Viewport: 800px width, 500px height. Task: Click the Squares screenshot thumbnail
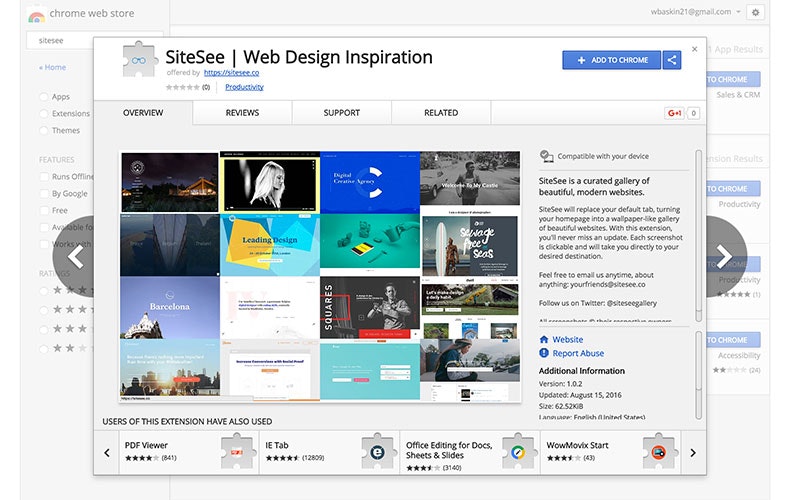370,308
